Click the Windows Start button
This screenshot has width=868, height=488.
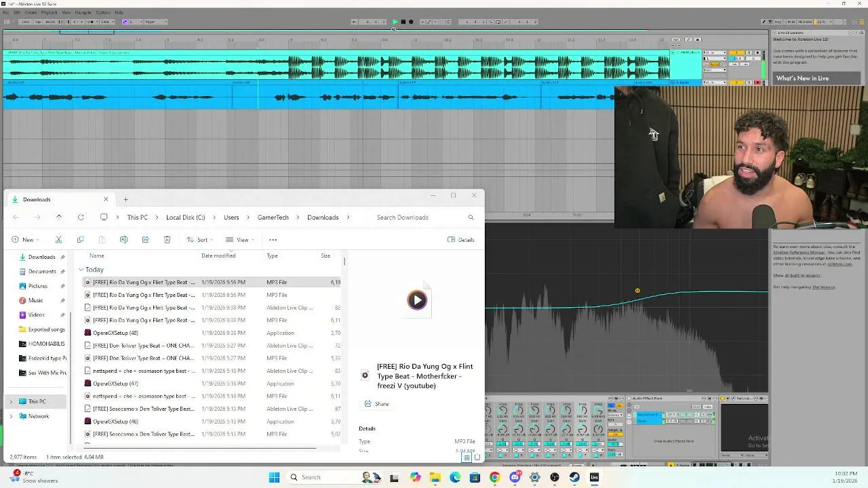tap(274, 477)
